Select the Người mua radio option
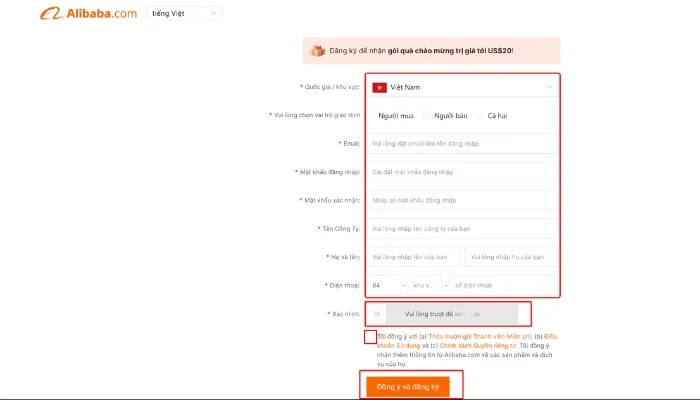 coord(371,116)
